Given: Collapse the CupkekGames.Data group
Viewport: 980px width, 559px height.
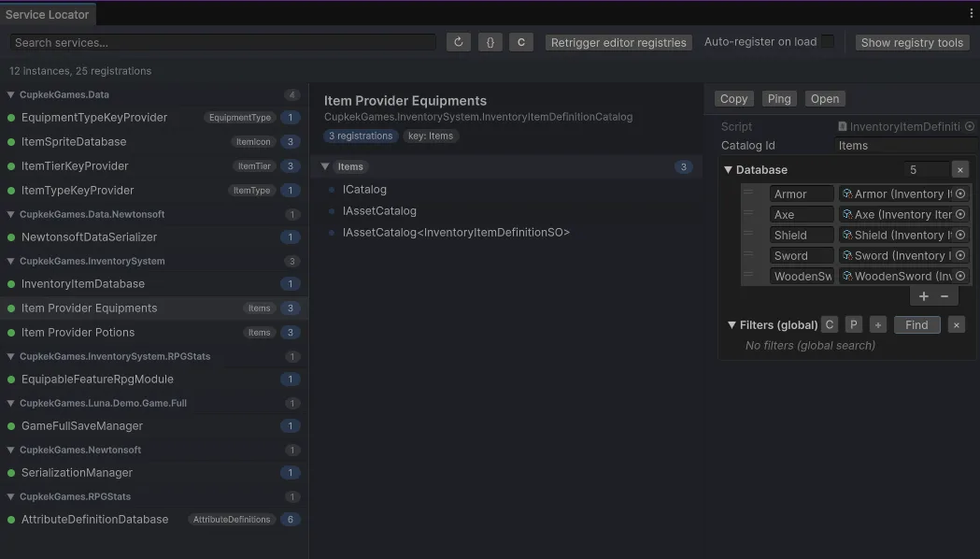Looking at the screenshot, I should tap(10, 94).
